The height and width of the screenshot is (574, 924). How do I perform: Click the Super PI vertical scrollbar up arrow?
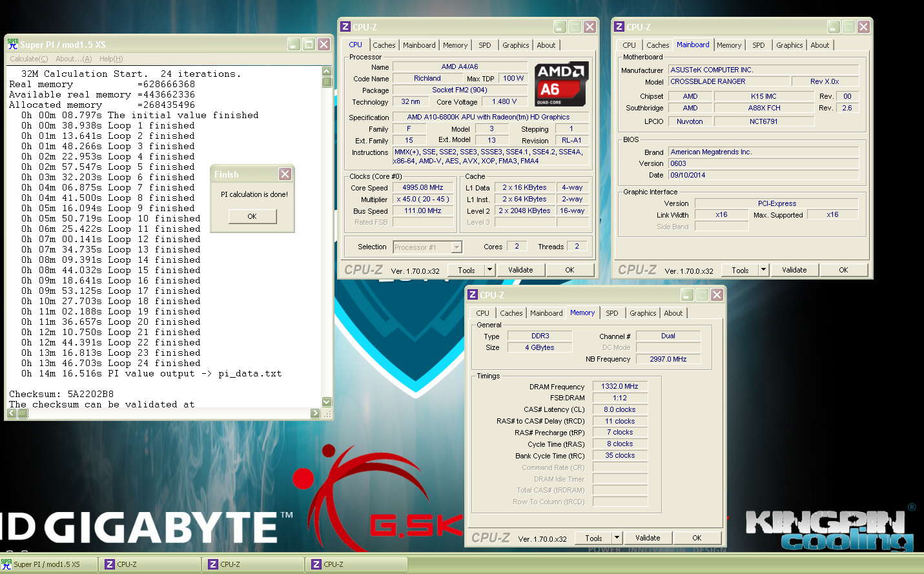(x=326, y=72)
